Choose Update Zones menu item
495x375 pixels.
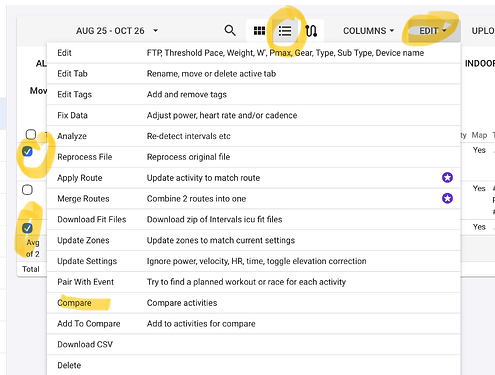(254, 240)
